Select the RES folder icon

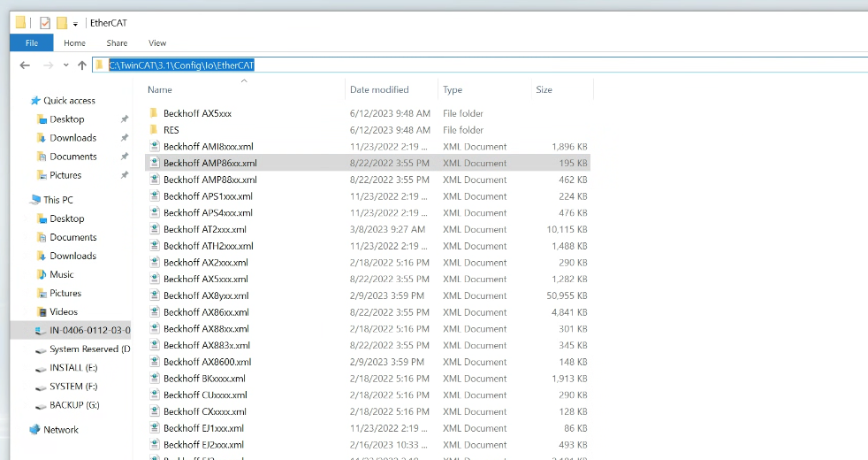coord(155,130)
